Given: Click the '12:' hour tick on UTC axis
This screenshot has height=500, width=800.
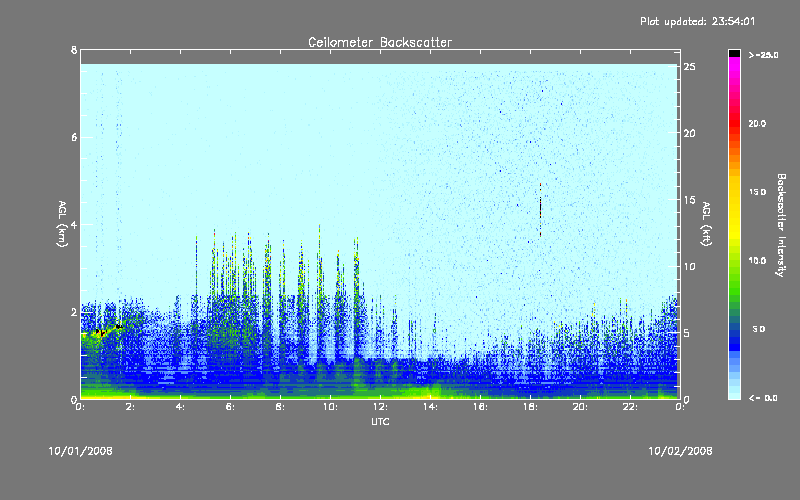Looking at the screenshot, I should tap(381, 407).
